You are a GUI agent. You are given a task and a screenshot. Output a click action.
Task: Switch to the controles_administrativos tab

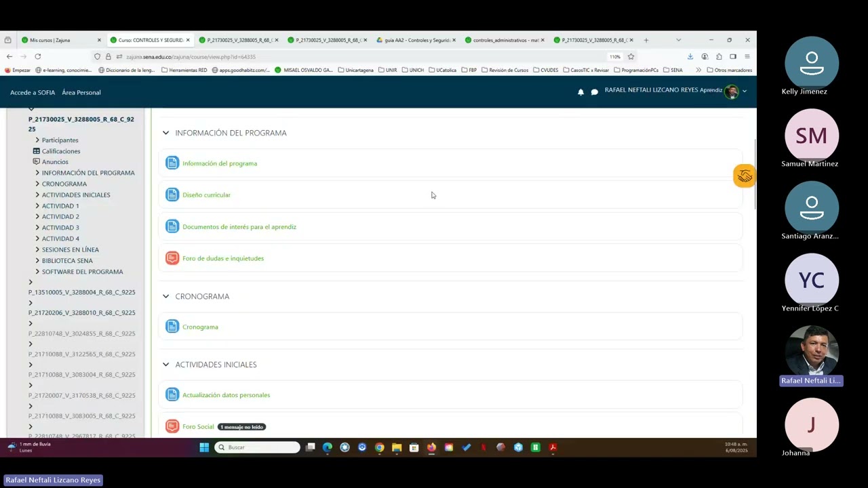tap(505, 40)
